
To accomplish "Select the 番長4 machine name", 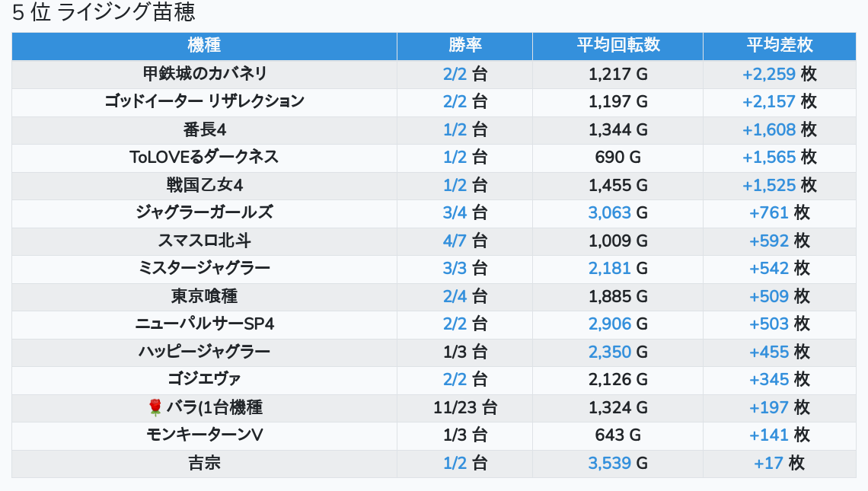I will coord(204,129).
